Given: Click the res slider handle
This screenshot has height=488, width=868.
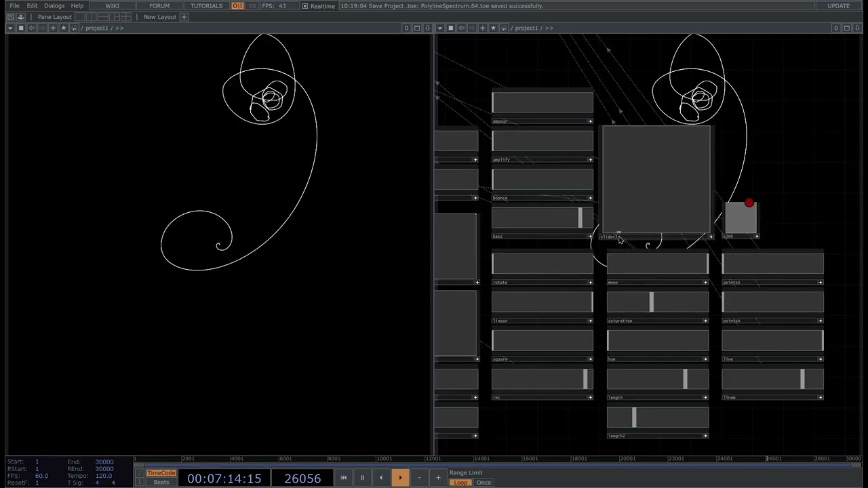Looking at the screenshot, I should coord(585,379).
